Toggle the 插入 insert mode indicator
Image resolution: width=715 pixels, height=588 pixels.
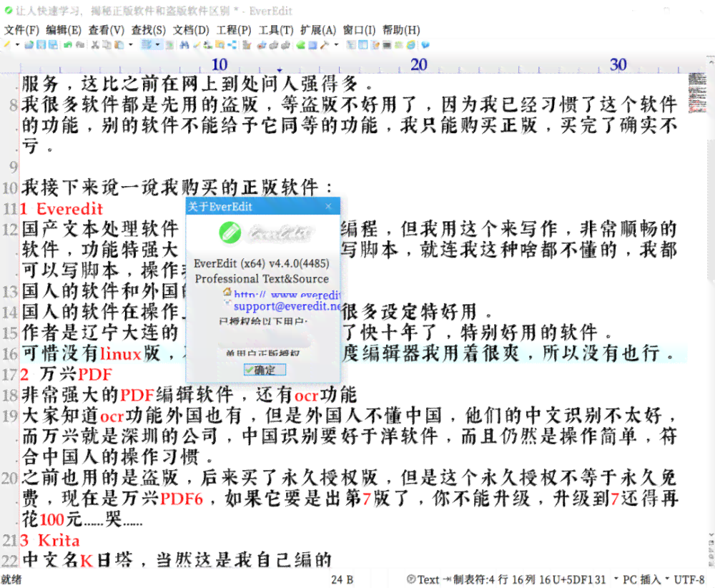click(x=651, y=580)
